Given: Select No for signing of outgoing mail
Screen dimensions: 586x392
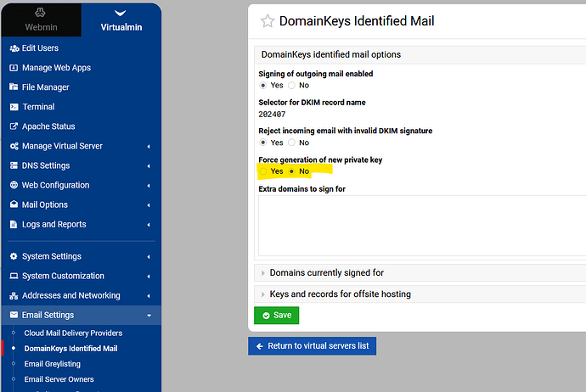Looking at the screenshot, I should click(x=292, y=86).
